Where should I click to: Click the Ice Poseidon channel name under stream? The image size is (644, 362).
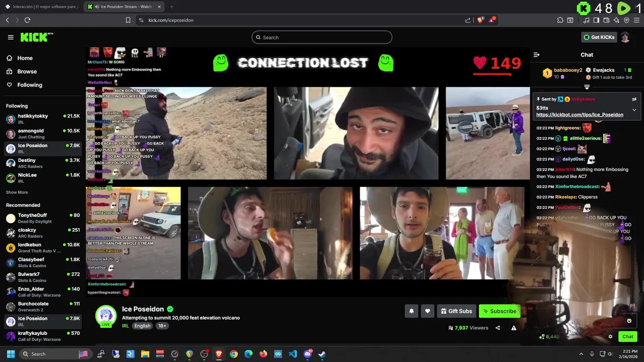tap(143, 309)
